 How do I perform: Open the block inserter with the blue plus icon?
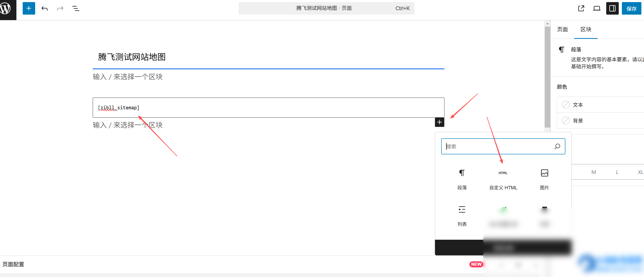click(29, 8)
